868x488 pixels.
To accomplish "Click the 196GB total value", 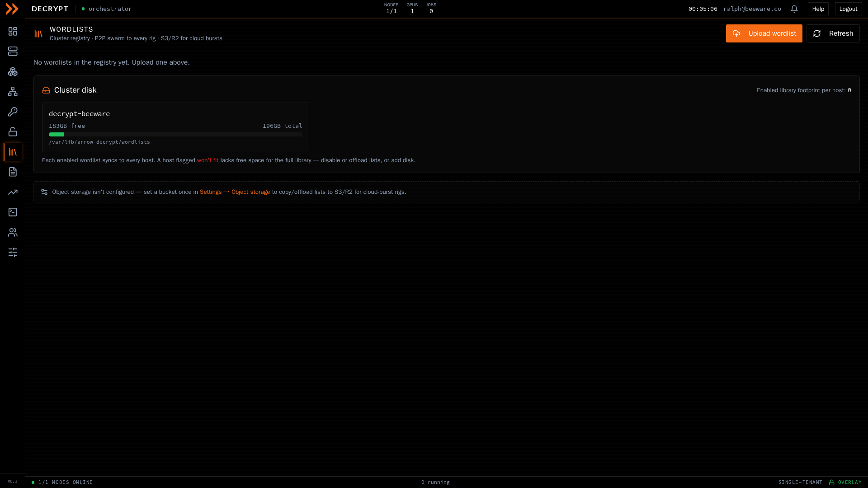I will (x=283, y=126).
